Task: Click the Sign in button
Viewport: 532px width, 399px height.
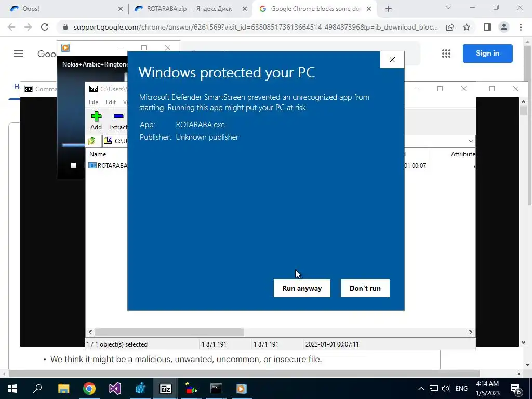Action: coord(487,54)
